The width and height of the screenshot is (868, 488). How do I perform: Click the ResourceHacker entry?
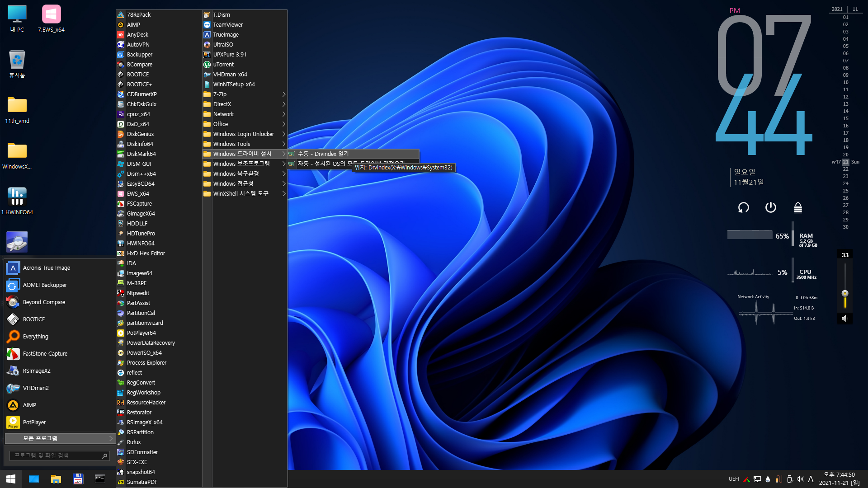point(159,403)
